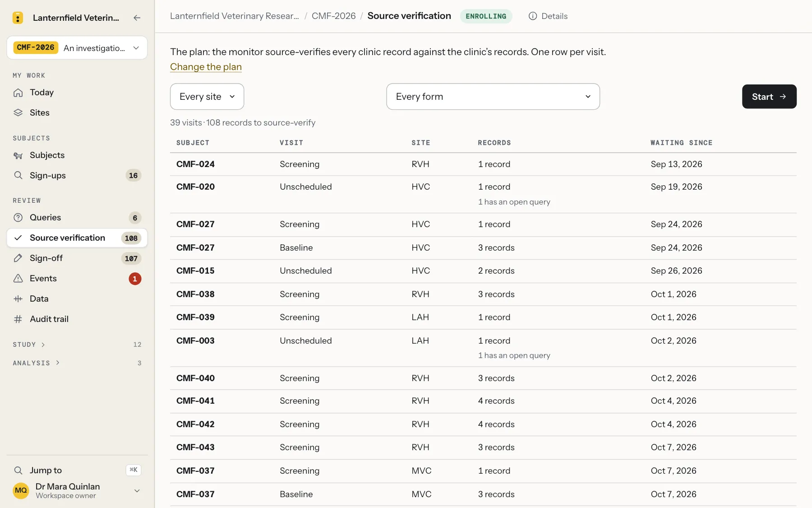Viewport: 812px width, 508px height.
Task: Click the "Sep 26, 2026" date cell
Action: (676, 271)
